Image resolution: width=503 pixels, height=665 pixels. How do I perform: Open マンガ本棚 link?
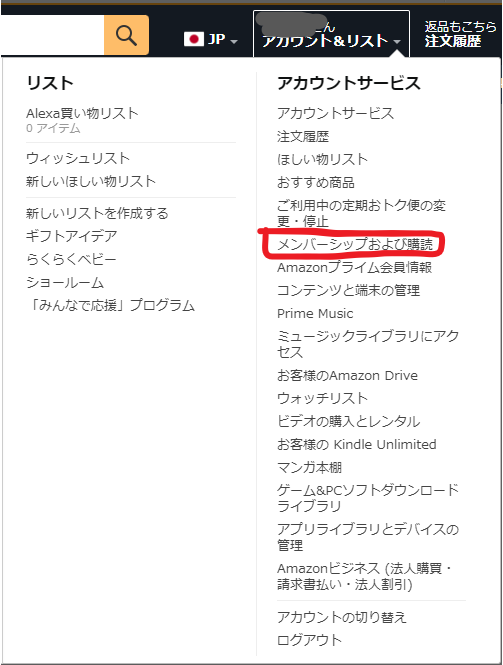309,467
